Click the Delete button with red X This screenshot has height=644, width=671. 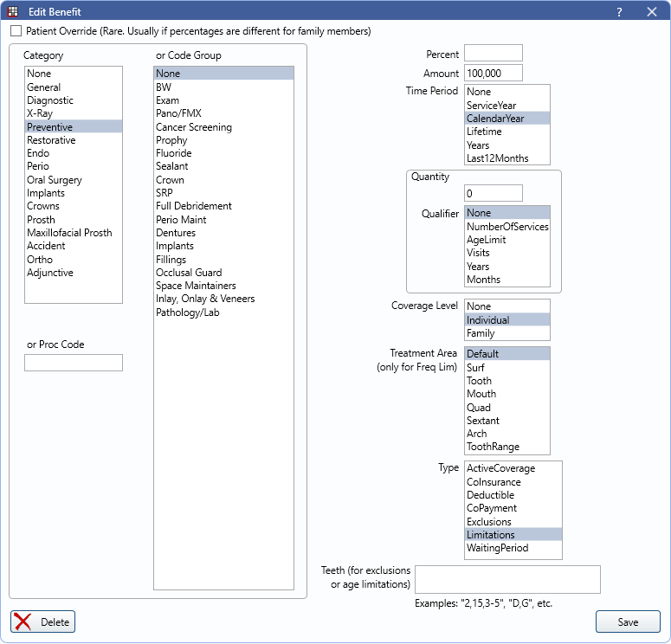click(x=43, y=621)
